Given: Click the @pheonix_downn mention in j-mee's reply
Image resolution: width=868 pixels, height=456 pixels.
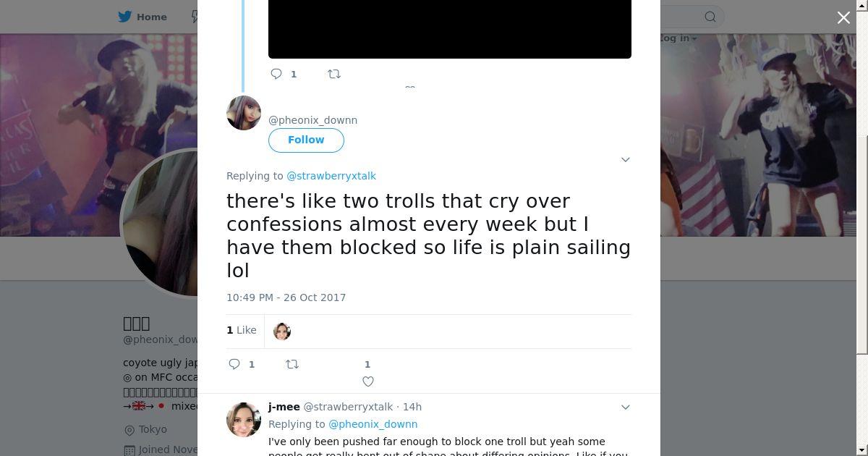Looking at the screenshot, I should tap(373, 424).
